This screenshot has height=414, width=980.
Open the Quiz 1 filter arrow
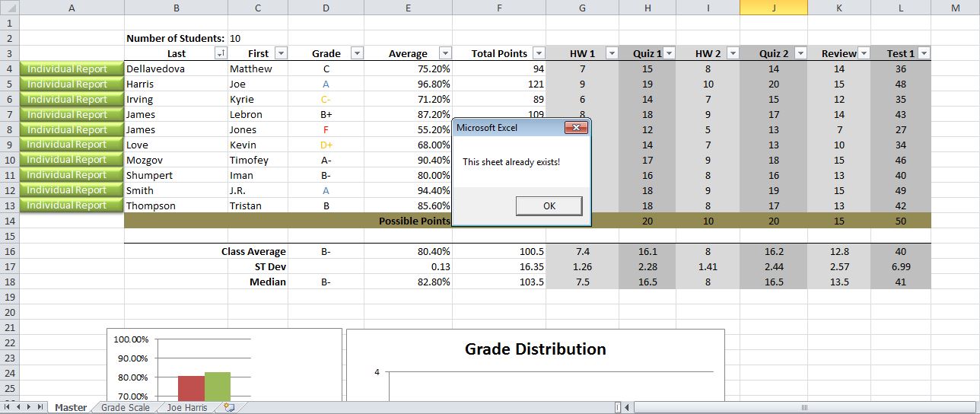tap(668, 53)
